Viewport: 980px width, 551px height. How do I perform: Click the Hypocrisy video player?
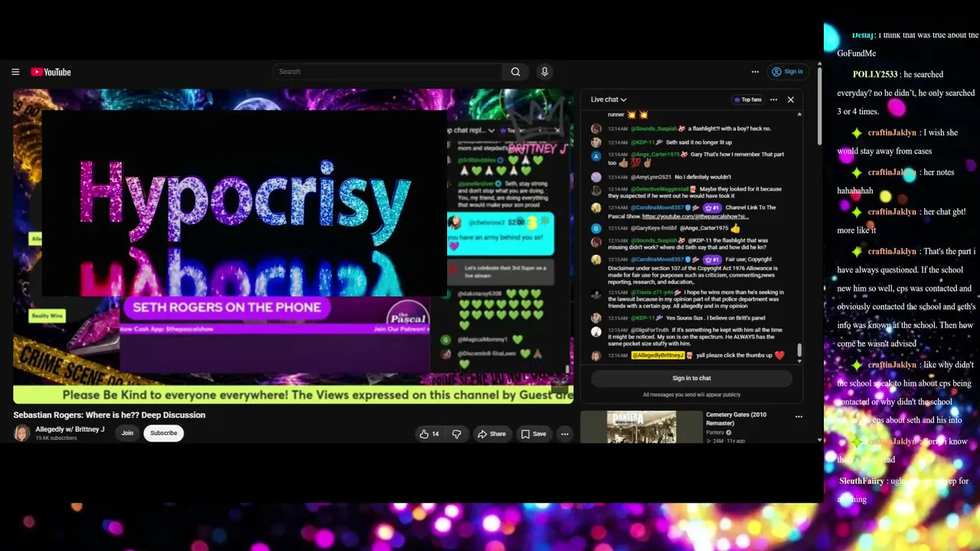click(293, 246)
